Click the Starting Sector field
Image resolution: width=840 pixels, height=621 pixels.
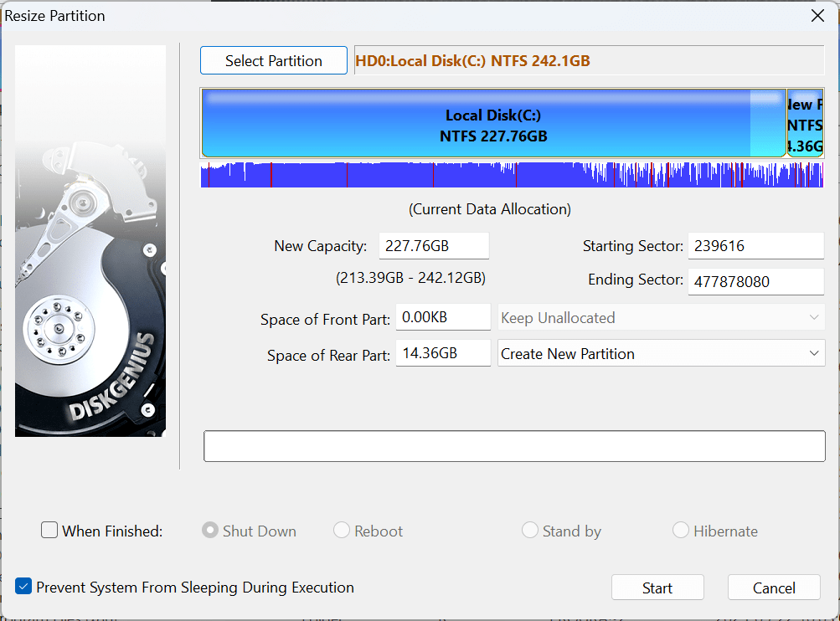tap(755, 246)
